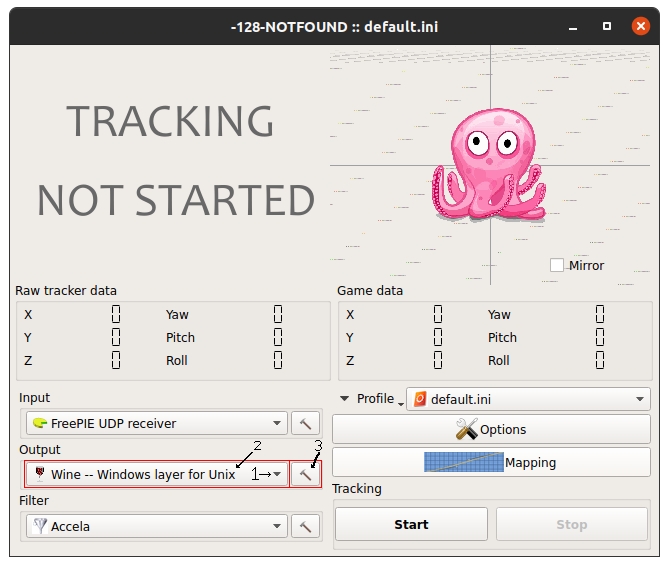Click the FreePIE icon in Input field
Screen dimensions: 669x566
[x=39, y=423]
